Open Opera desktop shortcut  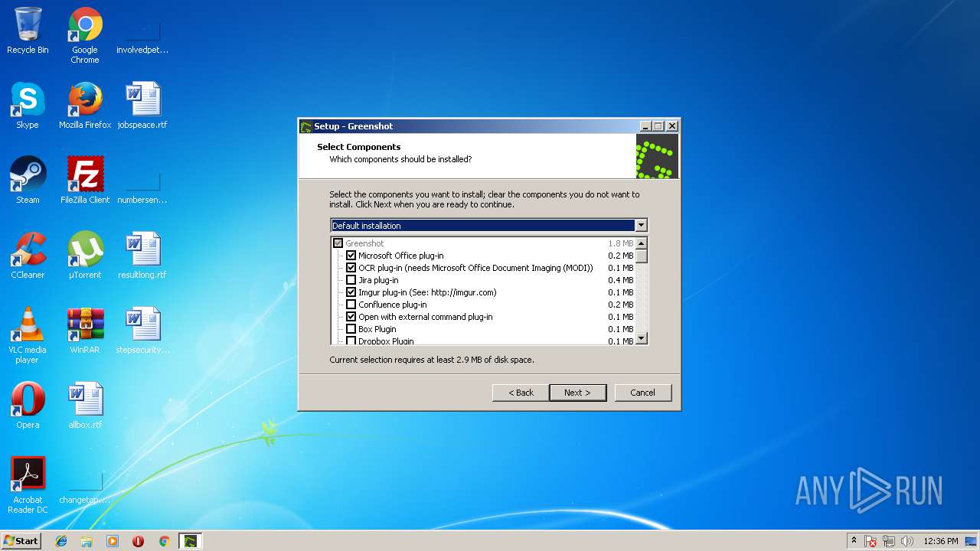pyautogui.click(x=28, y=406)
